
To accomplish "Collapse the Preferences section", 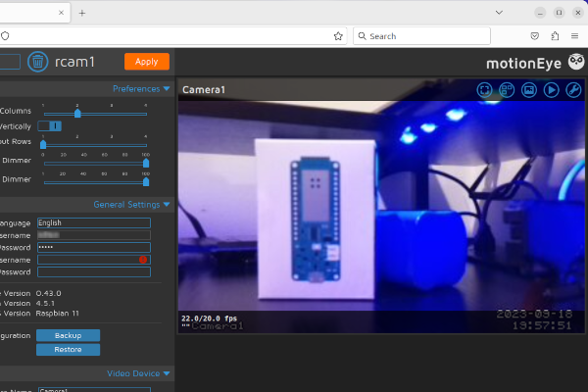I will [141, 89].
